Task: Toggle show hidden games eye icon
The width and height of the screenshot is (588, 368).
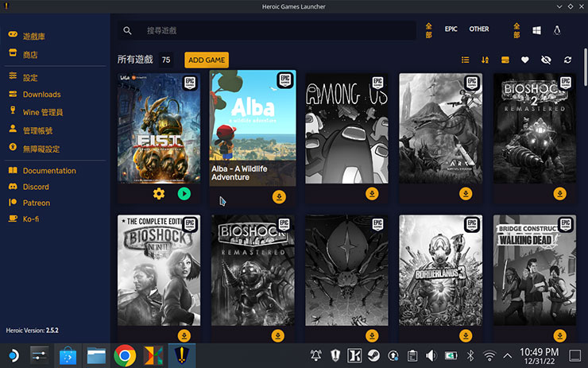Action: (546, 60)
